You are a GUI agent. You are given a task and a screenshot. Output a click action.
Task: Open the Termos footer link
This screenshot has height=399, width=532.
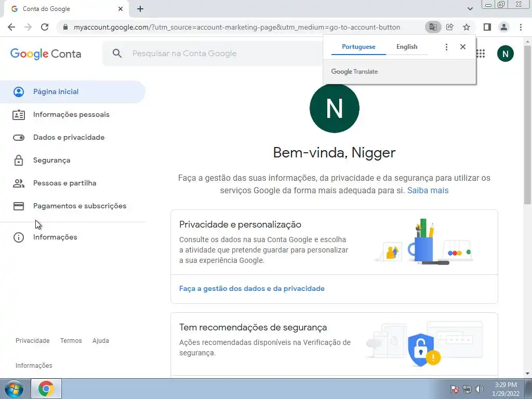tap(71, 341)
